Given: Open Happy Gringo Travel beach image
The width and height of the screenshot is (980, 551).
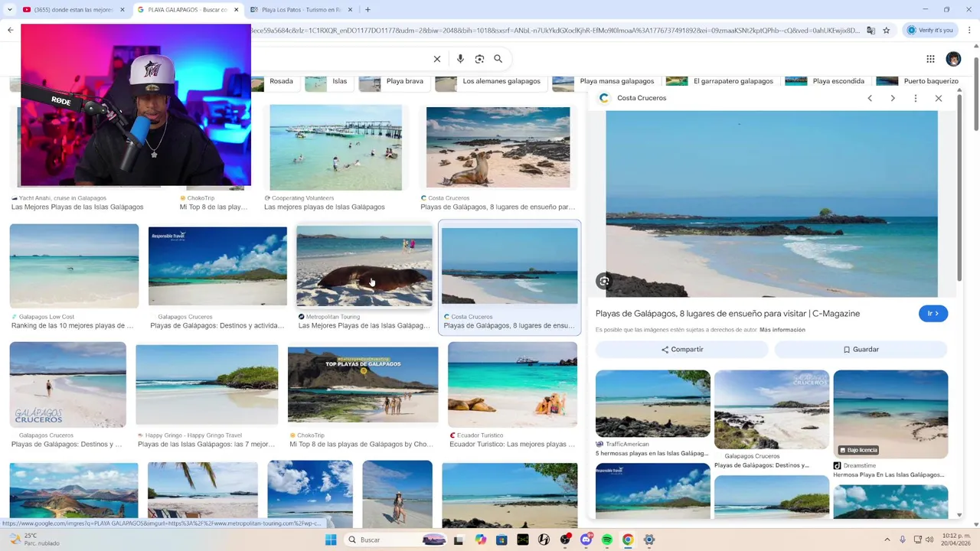Looking at the screenshot, I should coord(207,384).
